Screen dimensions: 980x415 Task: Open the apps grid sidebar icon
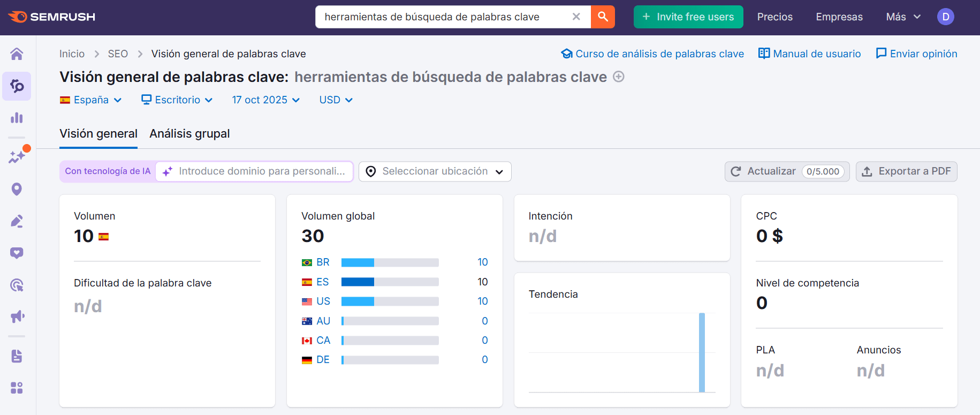(x=17, y=388)
